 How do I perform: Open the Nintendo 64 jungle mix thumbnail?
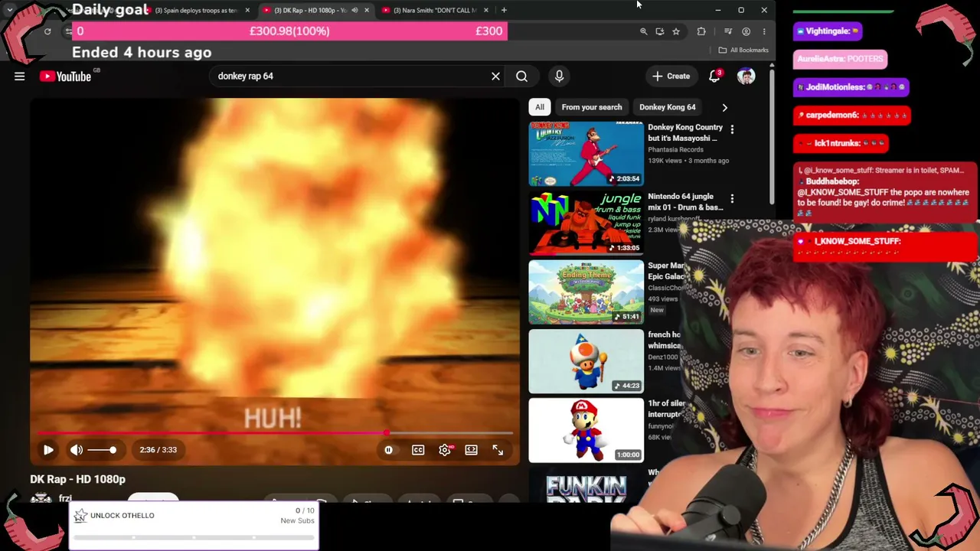pyautogui.click(x=586, y=223)
